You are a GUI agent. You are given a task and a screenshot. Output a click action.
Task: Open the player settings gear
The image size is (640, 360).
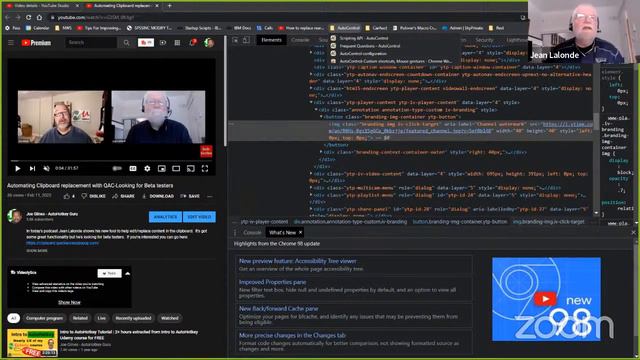147,168
